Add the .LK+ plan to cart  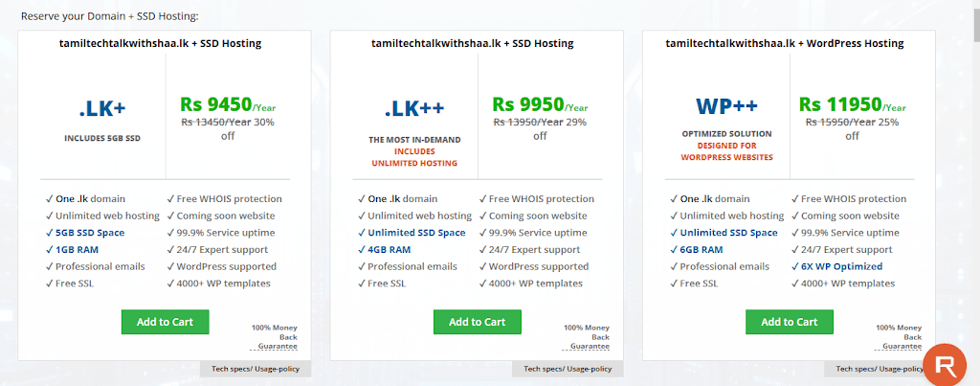click(165, 322)
